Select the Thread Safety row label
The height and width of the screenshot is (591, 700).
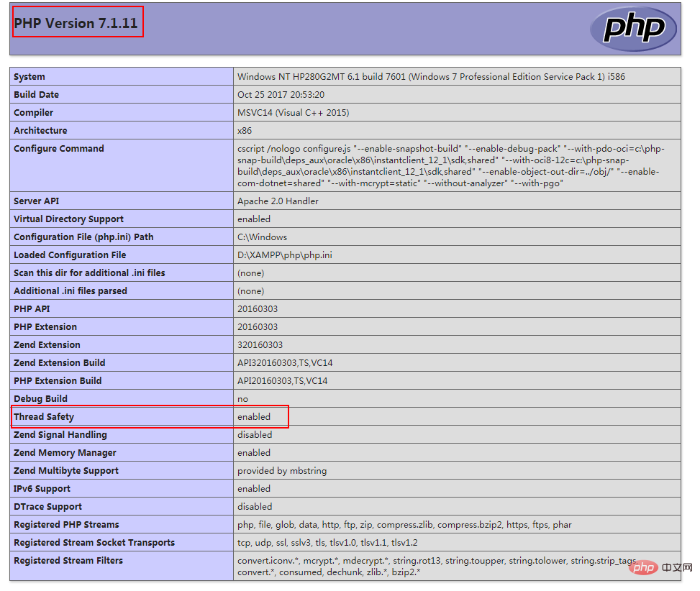pyautogui.click(x=44, y=416)
